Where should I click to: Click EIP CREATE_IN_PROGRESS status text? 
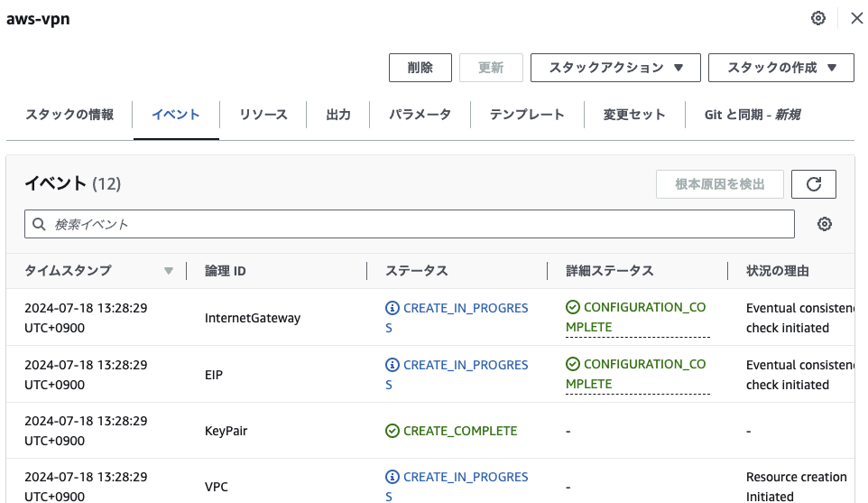pos(457,375)
